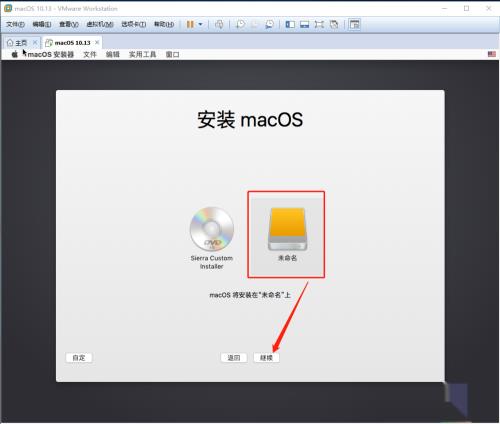This screenshot has width=500, height=424.
Task: Click the thumbnail bar view icon
Action: coord(305,24)
